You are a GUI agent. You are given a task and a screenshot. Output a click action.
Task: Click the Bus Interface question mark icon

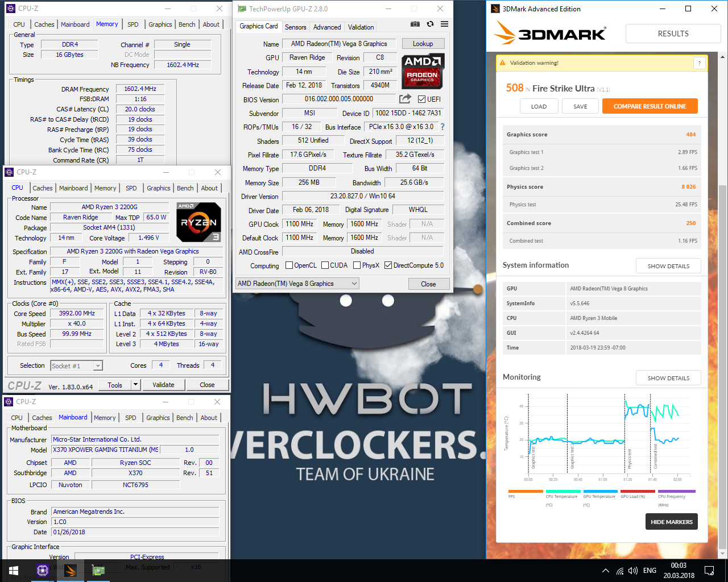(x=442, y=127)
